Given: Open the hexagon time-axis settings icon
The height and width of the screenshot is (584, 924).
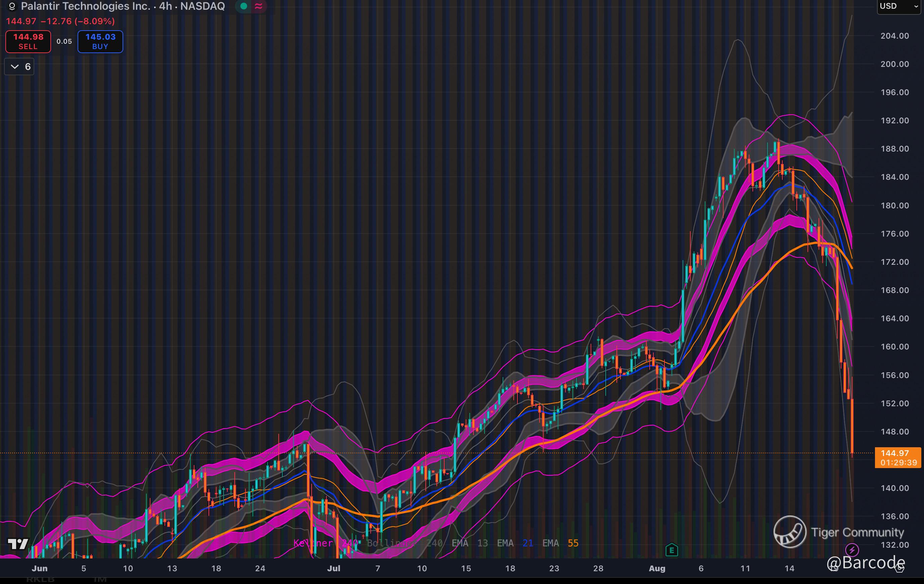Looking at the screenshot, I should [x=900, y=569].
